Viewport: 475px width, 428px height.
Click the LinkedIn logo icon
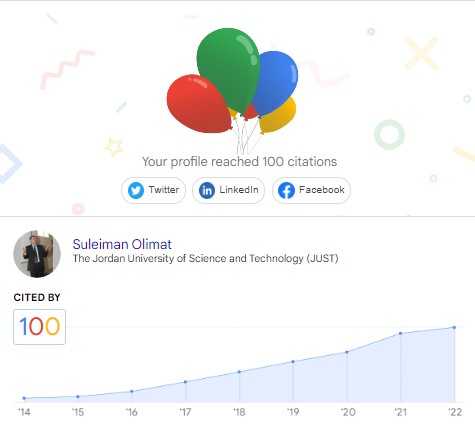point(207,190)
